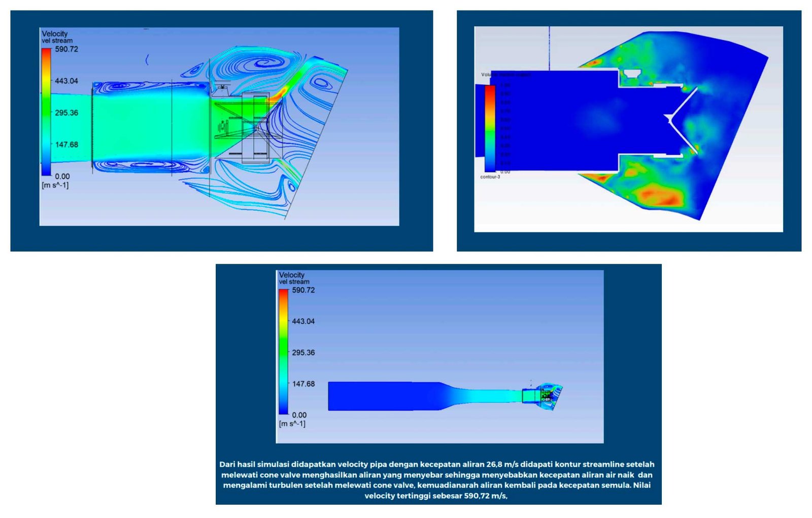Click the large spiral vortex in the streamline plot
Image resolution: width=812 pixels, height=518 pixels.
click(x=262, y=63)
